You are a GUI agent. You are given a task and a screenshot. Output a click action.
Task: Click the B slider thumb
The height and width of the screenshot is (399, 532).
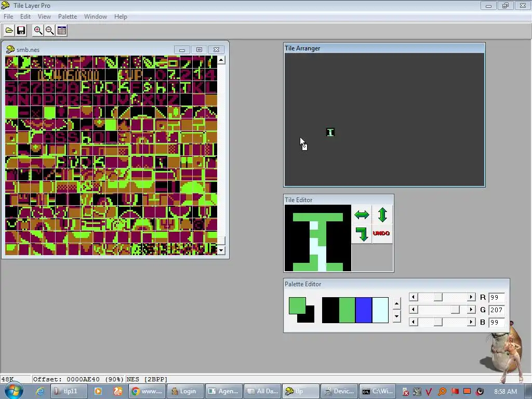[x=438, y=322]
